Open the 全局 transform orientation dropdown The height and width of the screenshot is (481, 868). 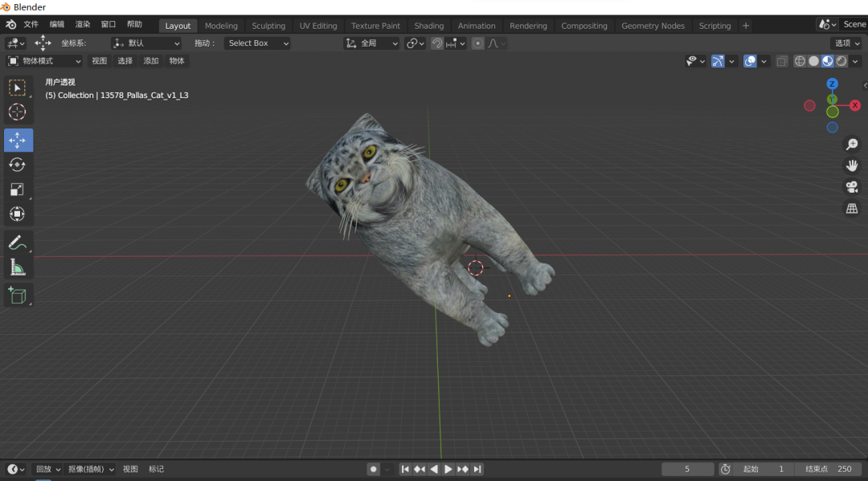click(x=371, y=43)
